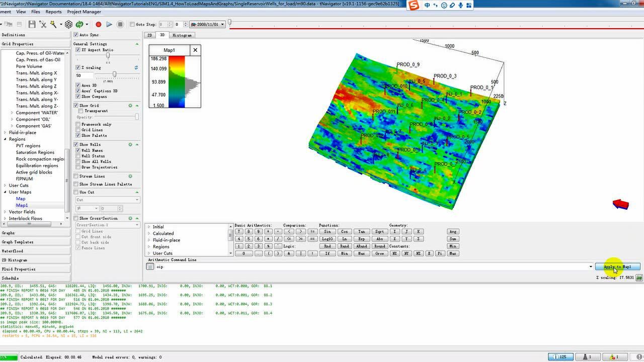
Task: Switch to the Histogram tab
Action: pos(182,35)
